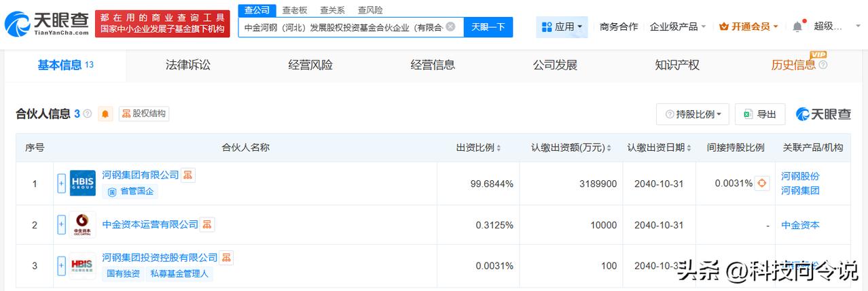Open notifications via the bell icon
868x291 pixels.
pos(797,27)
